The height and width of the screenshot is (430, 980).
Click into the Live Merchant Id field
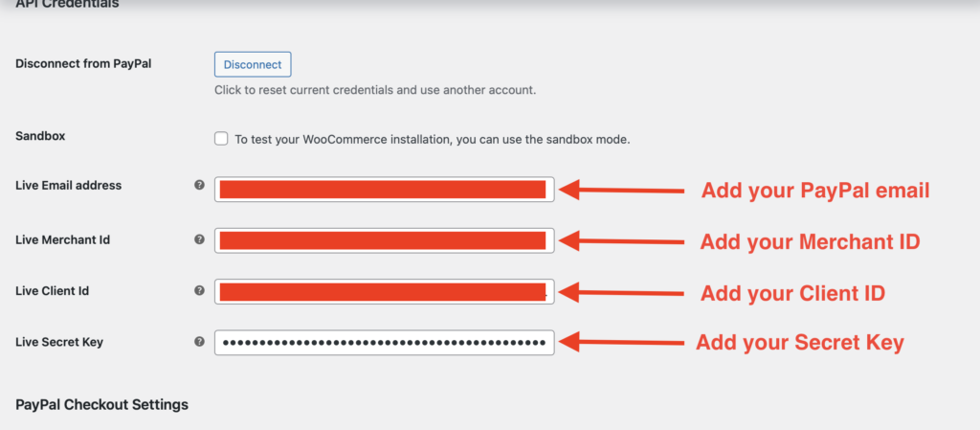tap(384, 240)
